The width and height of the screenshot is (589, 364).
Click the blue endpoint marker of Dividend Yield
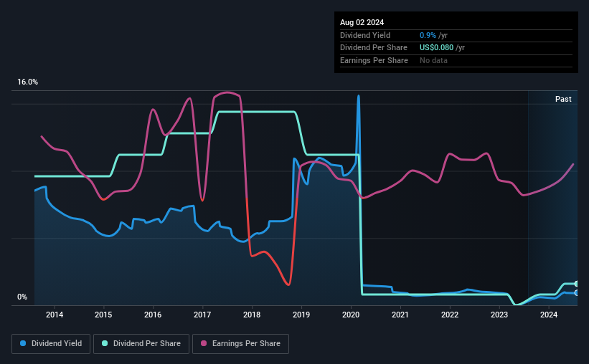point(577,292)
